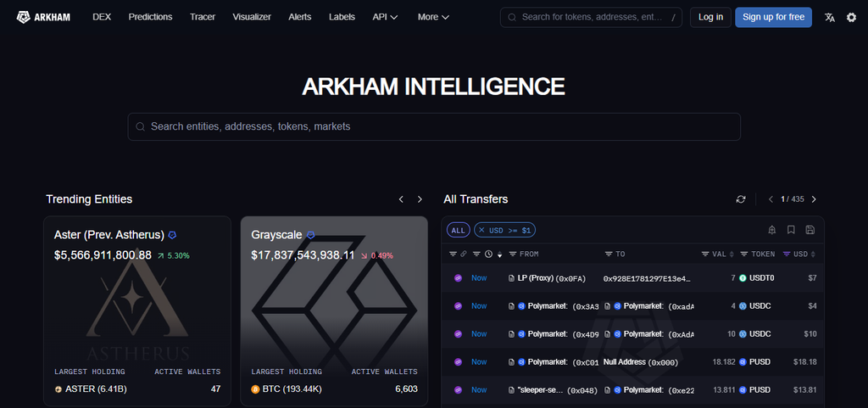Open the Labels page

342,17
